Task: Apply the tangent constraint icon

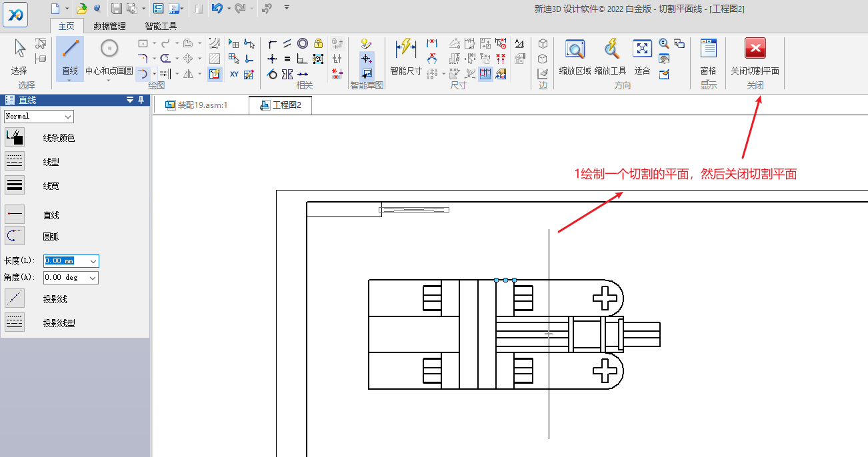Action: [272, 74]
